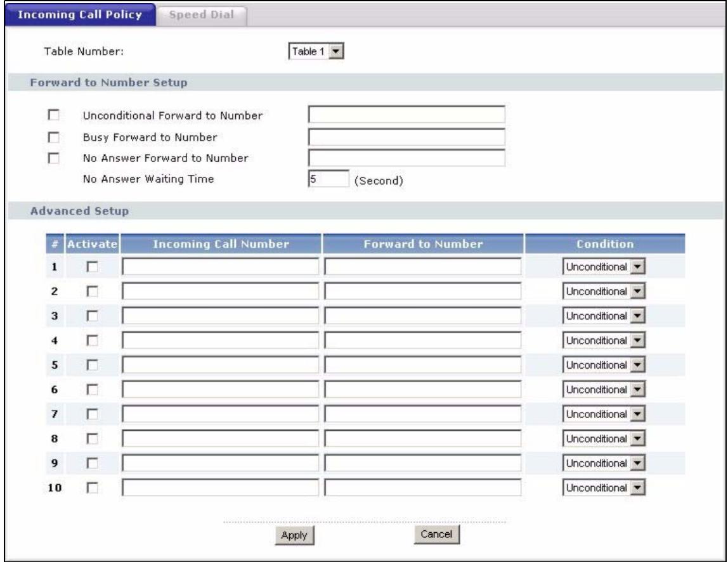Click Incoming Call Number field in row 8

pos(221,438)
